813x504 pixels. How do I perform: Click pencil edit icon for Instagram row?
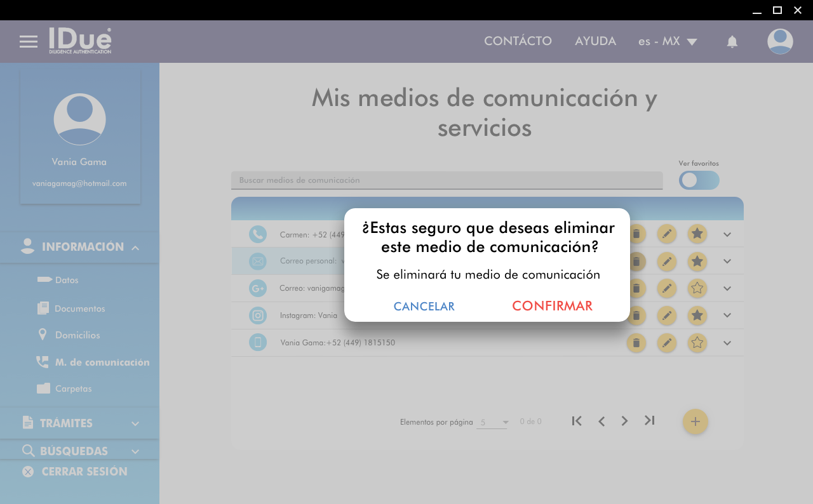coord(666,315)
